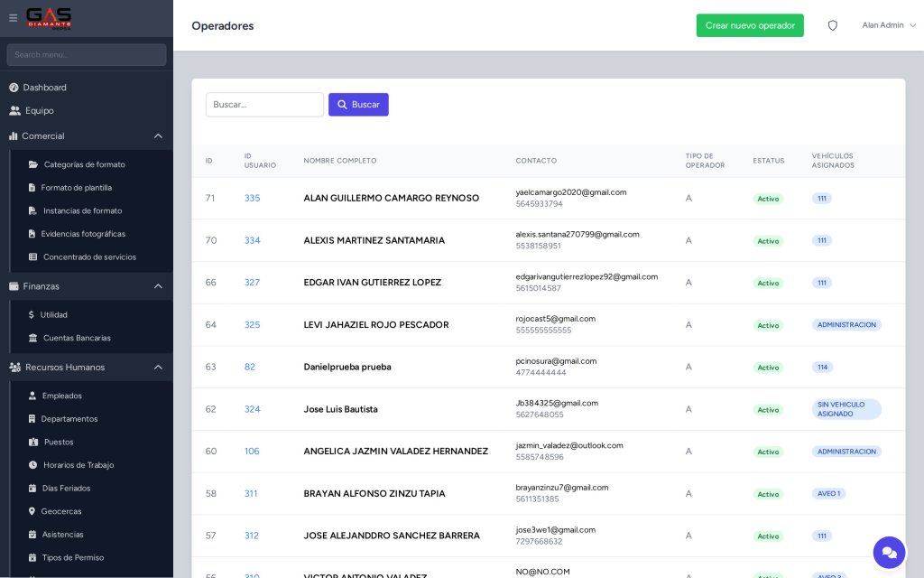Open user ID 327 link
Image resolution: width=924 pixels, height=578 pixels.
click(x=253, y=283)
